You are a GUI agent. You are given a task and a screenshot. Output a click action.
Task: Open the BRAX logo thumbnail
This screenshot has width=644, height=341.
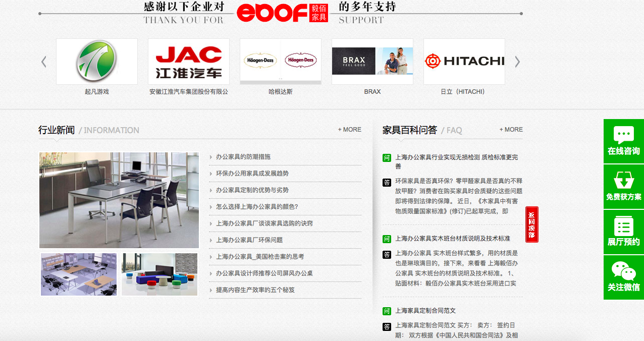pyautogui.click(x=372, y=62)
